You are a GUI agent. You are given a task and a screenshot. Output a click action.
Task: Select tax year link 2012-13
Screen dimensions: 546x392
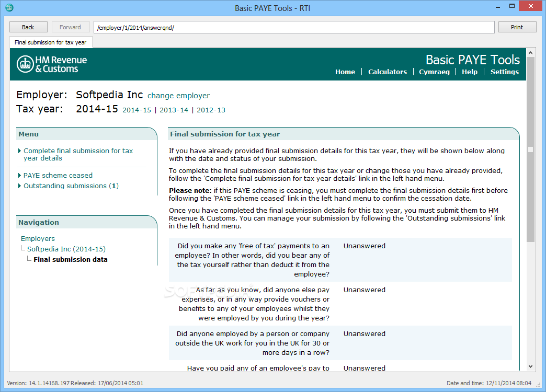(211, 110)
